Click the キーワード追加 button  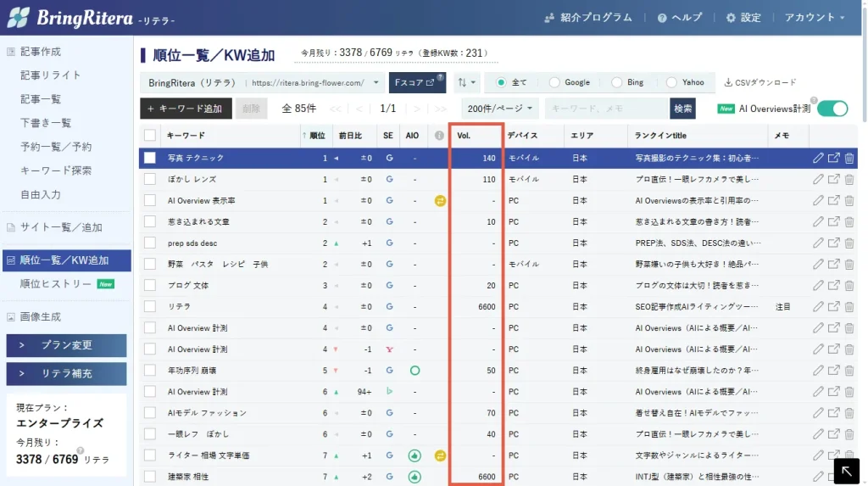coord(186,109)
